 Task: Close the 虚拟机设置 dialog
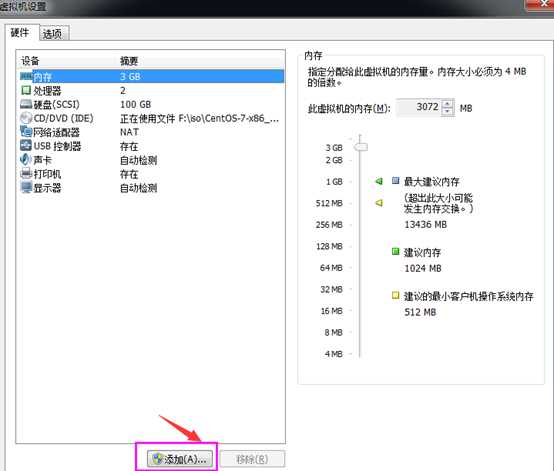[x=541, y=4]
